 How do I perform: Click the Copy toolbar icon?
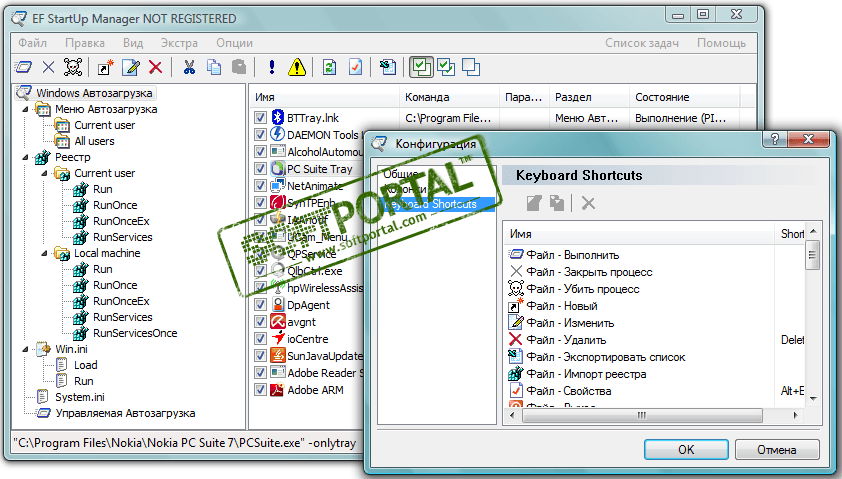[x=214, y=67]
